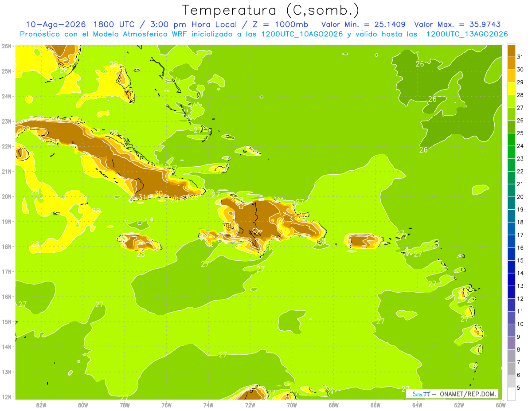The image size is (532, 411).
Task: Click the 80W longitude axis label
Action: pyautogui.click(x=82, y=405)
